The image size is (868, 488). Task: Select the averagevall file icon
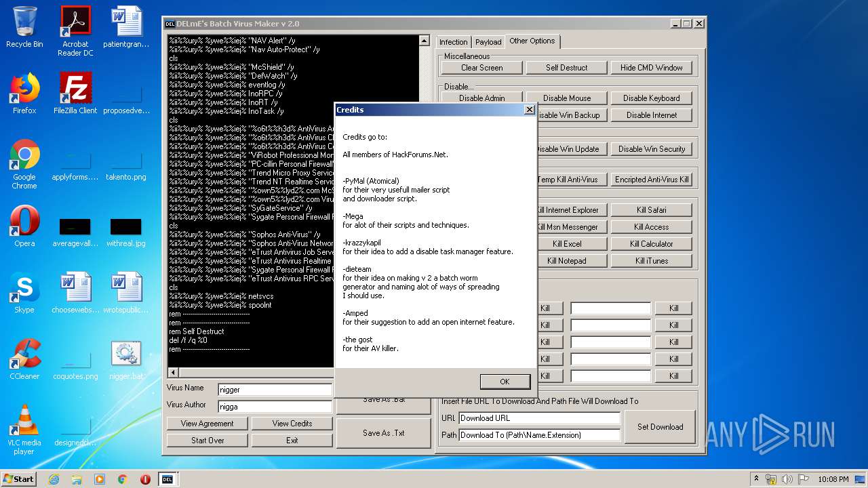pos(75,231)
